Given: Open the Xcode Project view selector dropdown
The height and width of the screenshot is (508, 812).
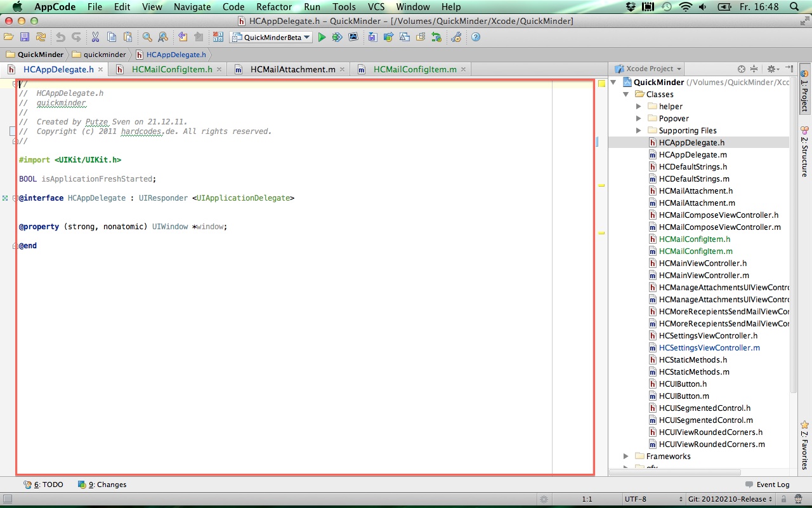Looking at the screenshot, I should [x=648, y=69].
